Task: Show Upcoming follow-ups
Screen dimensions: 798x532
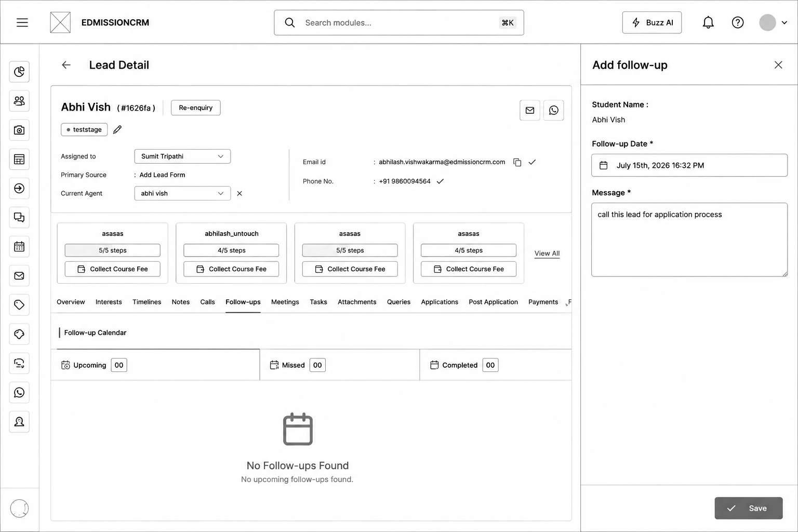Action: click(x=155, y=365)
